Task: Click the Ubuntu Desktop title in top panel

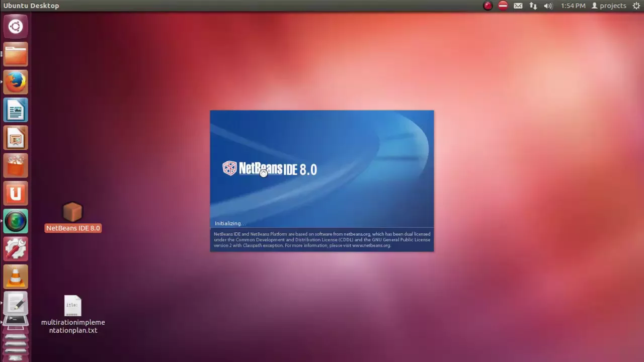Action: (x=31, y=6)
